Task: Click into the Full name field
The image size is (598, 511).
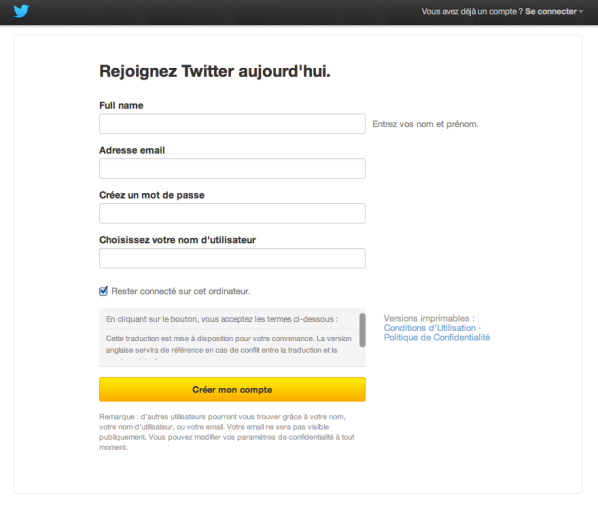Action: click(232, 124)
